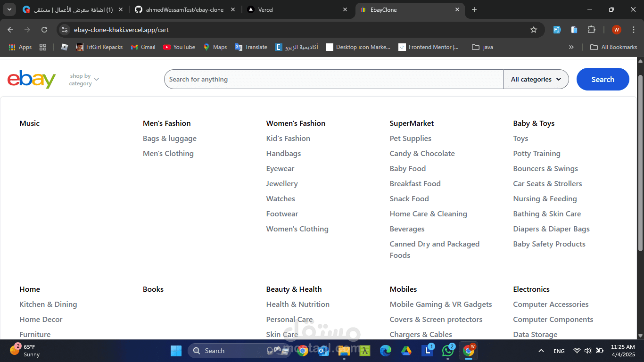
Task: Open the Music category
Action: (x=29, y=123)
